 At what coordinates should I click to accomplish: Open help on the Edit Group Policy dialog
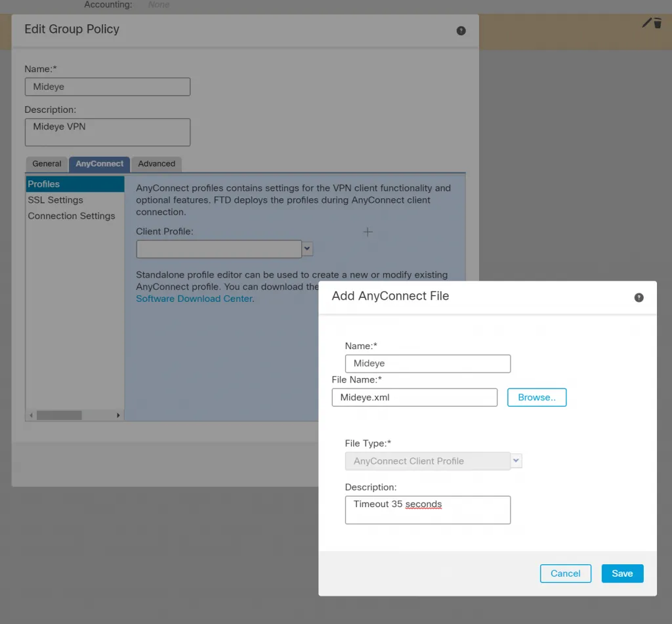pos(461,30)
